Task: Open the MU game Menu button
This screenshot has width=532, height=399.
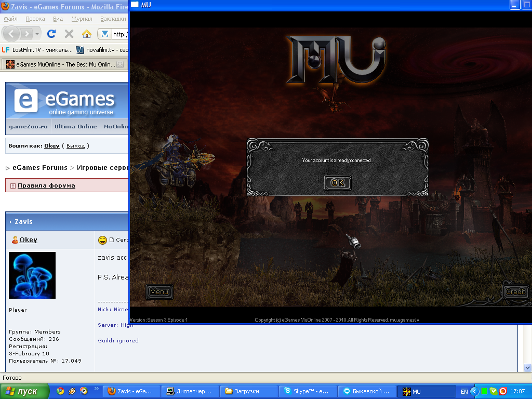Action: (x=159, y=292)
